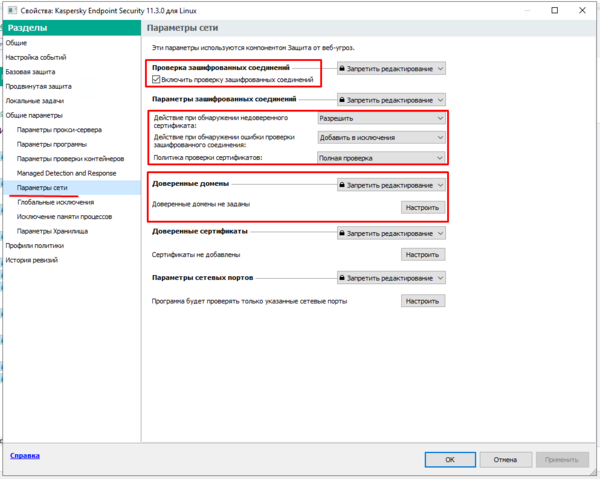Select Параметры программы item
This screenshot has height=479, width=600.
click(x=52, y=144)
